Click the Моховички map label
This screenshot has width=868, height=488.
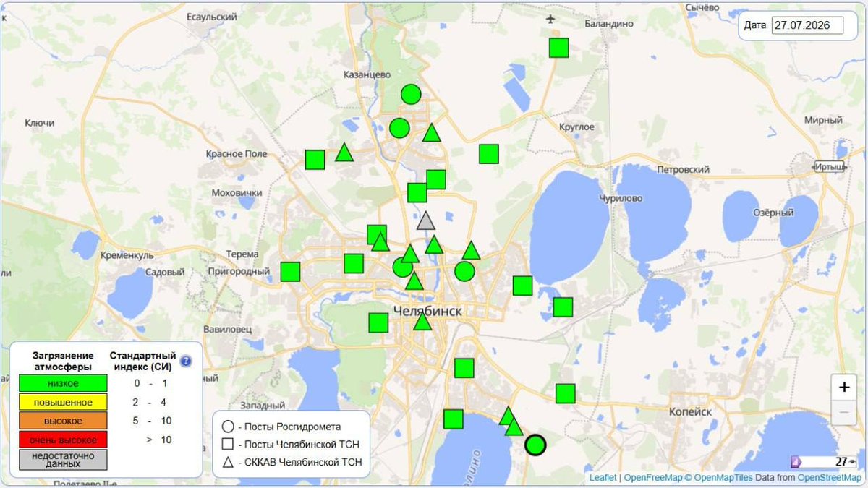click(237, 193)
